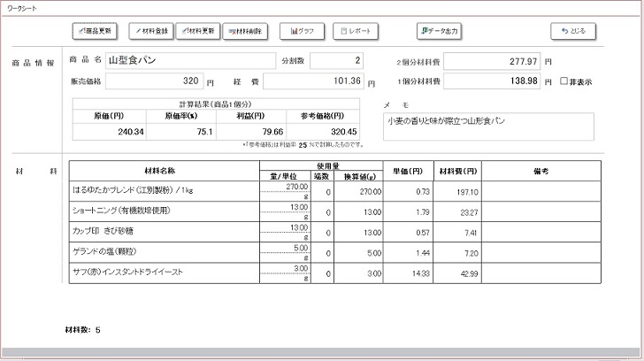Select the カップ印 きび砂糖 material row
The width and height of the screenshot is (644, 361).
[x=335, y=232]
